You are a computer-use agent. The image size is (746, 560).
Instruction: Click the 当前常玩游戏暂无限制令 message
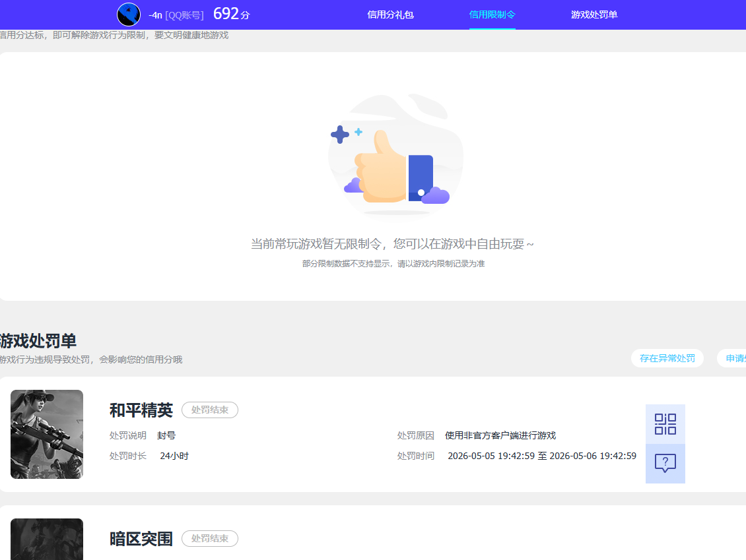[392, 244]
